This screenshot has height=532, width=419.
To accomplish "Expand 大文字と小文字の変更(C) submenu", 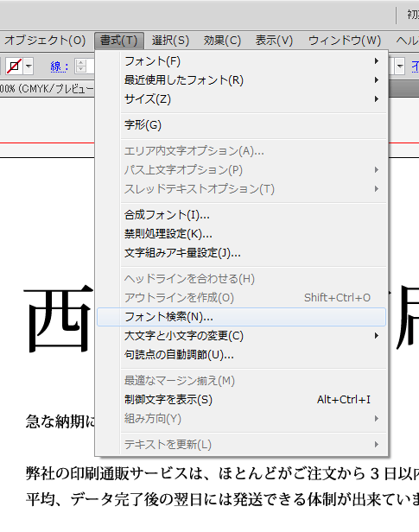I will pyautogui.click(x=242, y=336).
